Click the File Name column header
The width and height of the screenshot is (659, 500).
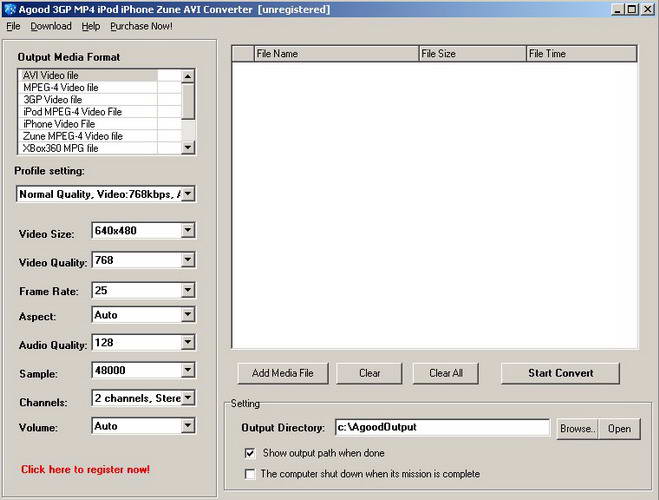[337, 54]
